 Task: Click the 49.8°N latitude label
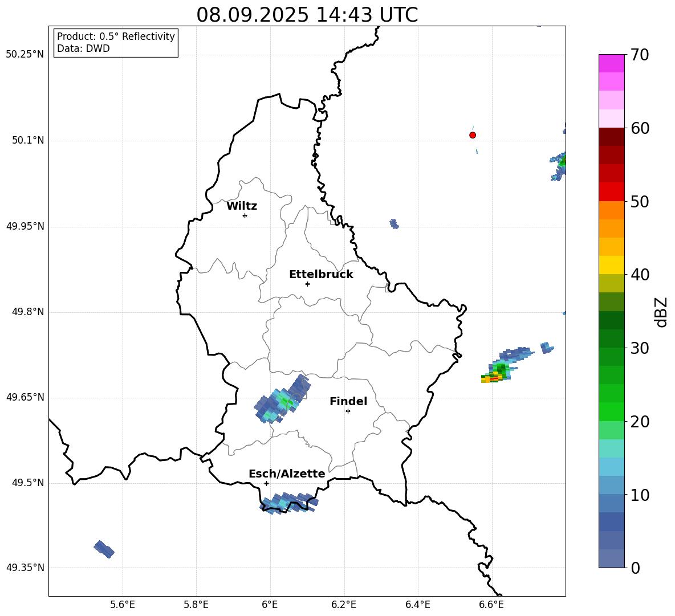click(28, 312)
